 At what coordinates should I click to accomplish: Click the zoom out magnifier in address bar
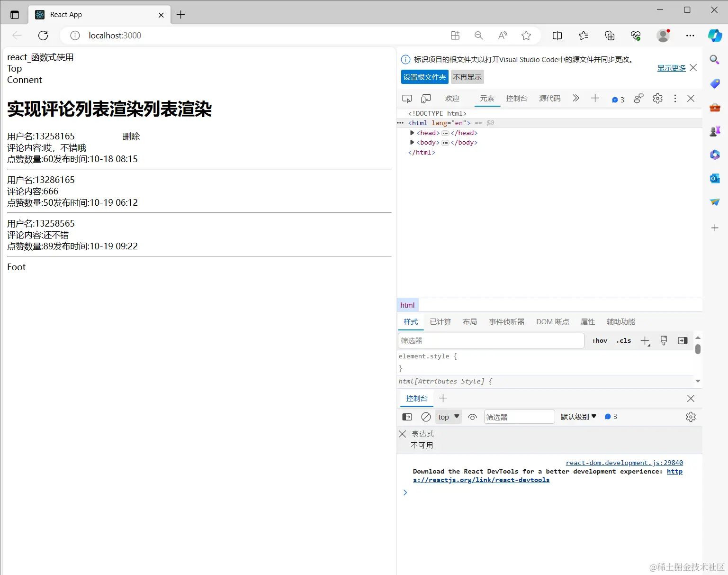[479, 36]
